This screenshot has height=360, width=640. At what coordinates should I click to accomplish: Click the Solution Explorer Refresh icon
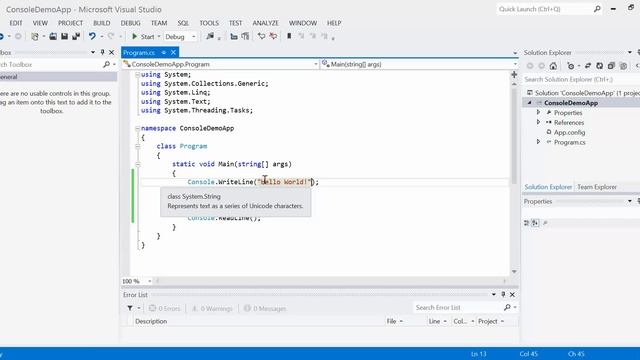600,66
